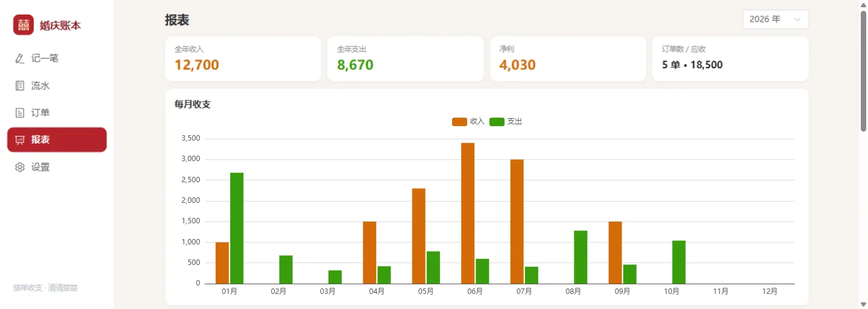Screen dimensions: 868x309
Task: Click the 12月 axis label
Action: pyautogui.click(x=770, y=291)
